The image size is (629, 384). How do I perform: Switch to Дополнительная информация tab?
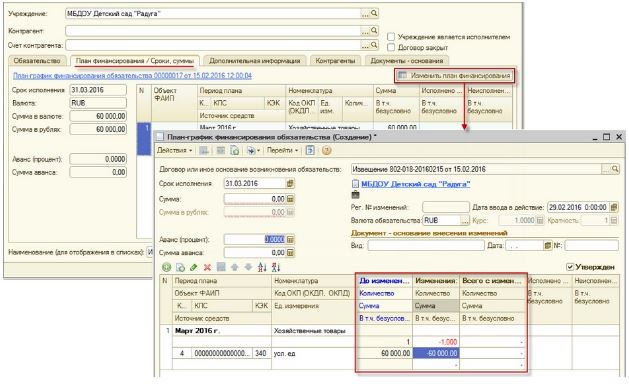(x=255, y=61)
